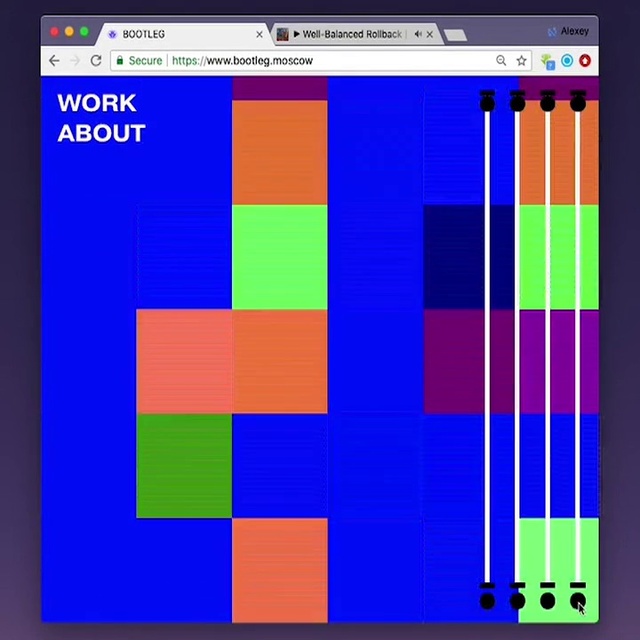The height and width of the screenshot is (640, 640).
Task: Open the ABOUT page link
Action: (101, 133)
